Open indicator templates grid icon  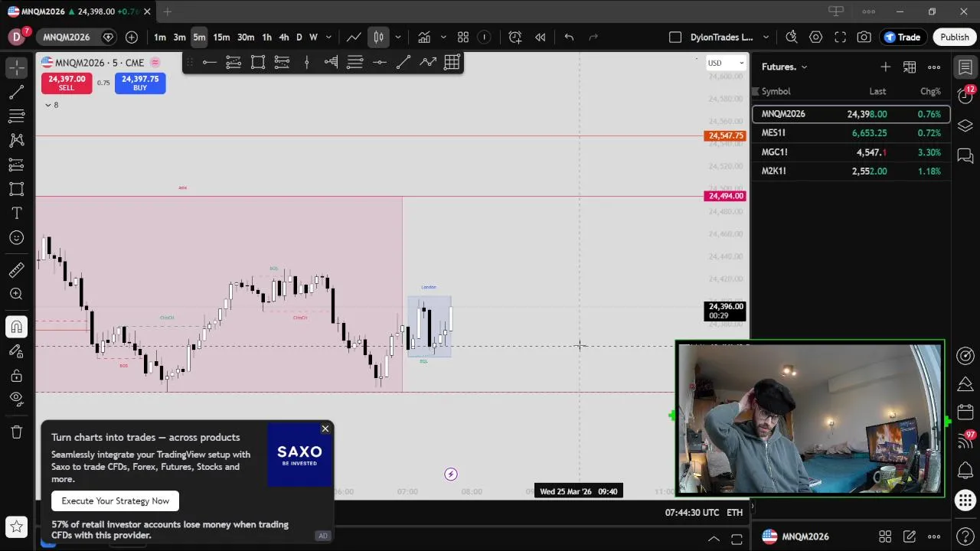(x=463, y=37)
